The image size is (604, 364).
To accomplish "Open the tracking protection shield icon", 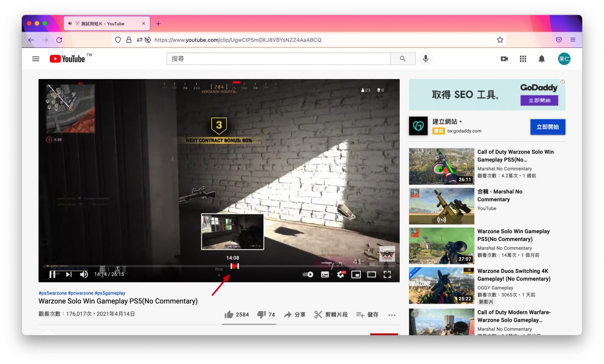I will click(118, 40).
